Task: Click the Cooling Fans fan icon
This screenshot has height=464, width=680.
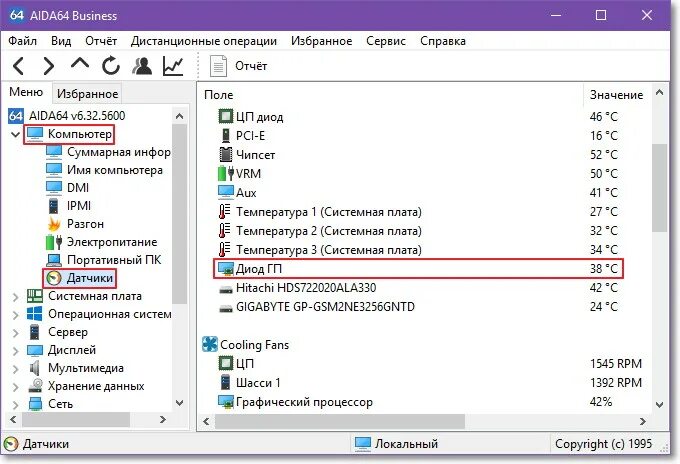Action: (210, 344)
